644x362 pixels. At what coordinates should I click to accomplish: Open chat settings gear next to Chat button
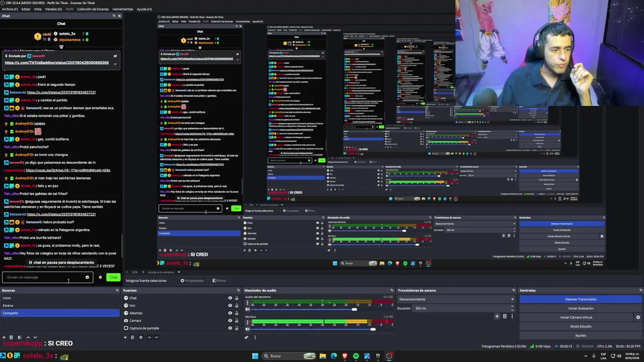[100, 277]
